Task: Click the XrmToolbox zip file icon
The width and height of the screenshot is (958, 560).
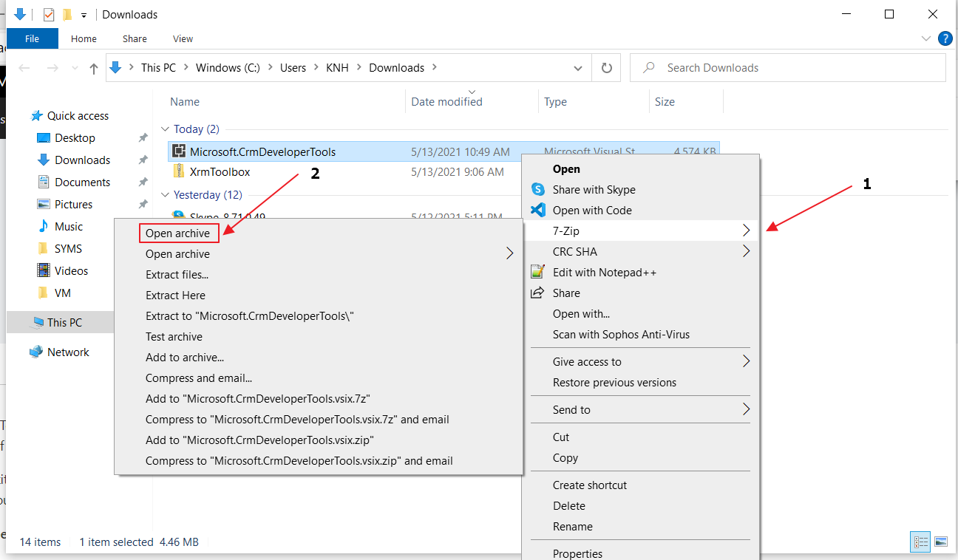Action: (178, 171)
